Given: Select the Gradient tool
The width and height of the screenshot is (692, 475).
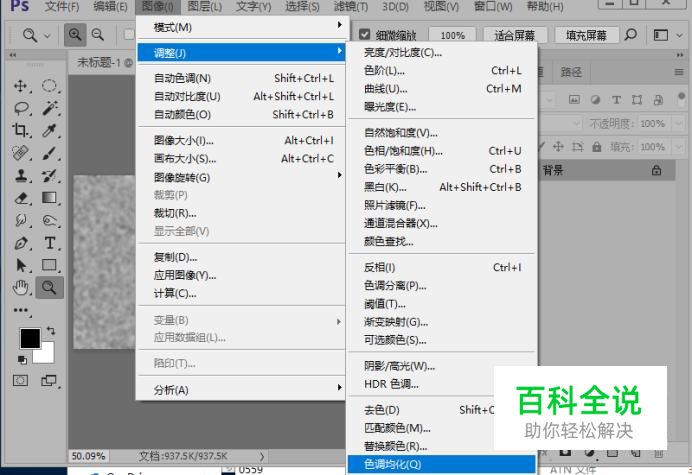Looking at the screenshot, I should tap(49, 197).
